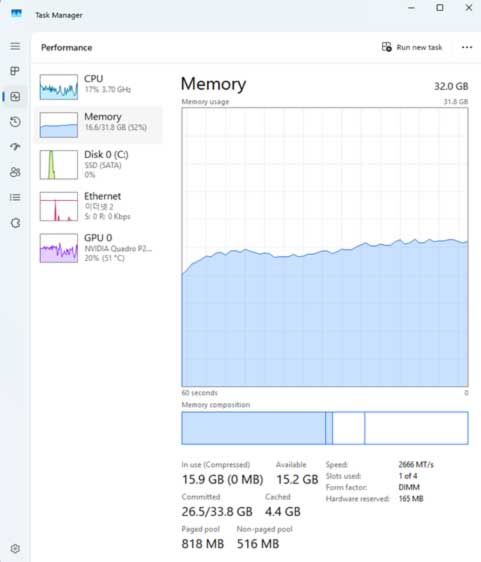
Task: Click Run new task button
Action: pyautogui.click(x=412, y=47)
